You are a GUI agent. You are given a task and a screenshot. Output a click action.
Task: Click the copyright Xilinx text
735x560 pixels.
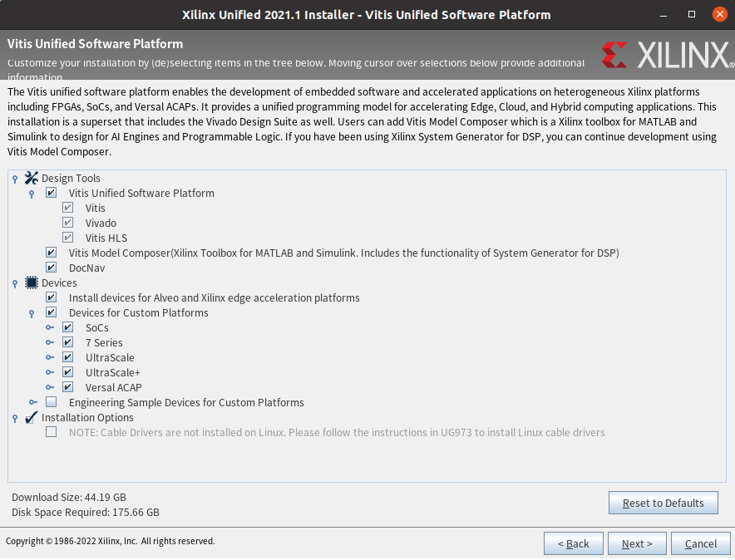coord(110,541)
